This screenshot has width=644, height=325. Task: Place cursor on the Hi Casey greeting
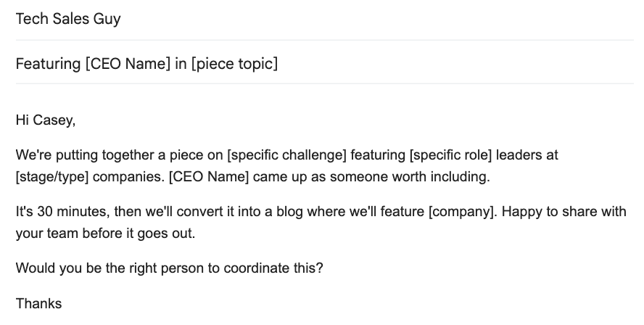point(45,120)
